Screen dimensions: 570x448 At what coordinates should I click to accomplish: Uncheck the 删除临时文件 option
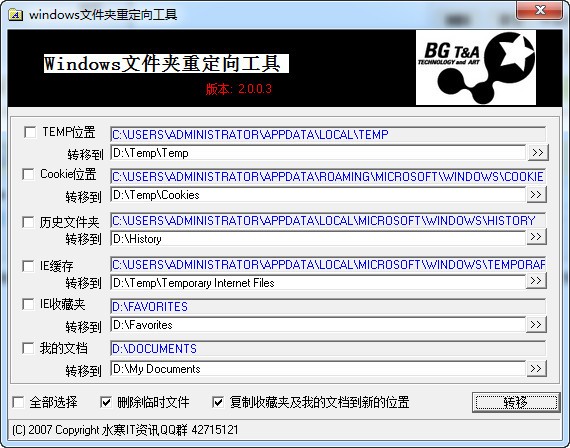106,402
